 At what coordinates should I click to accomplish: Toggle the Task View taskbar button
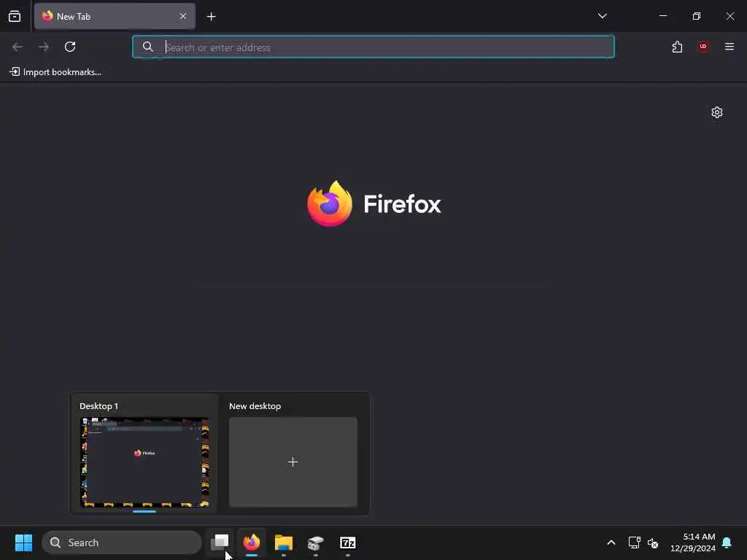pos(220,542)
